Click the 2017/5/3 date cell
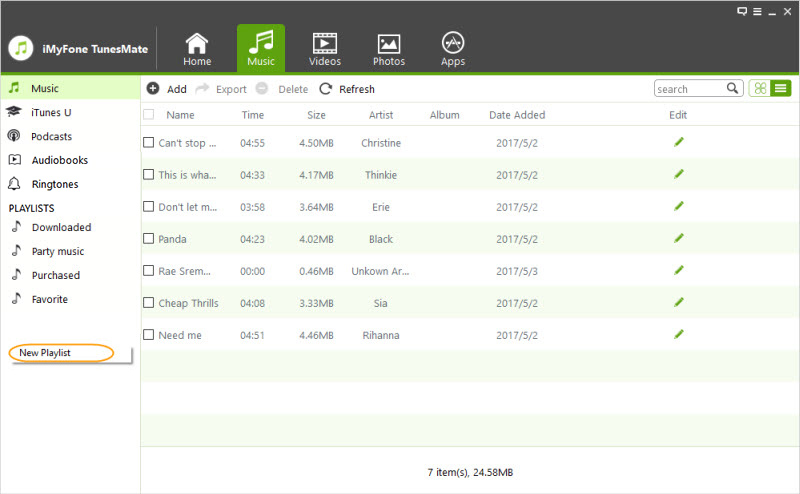This screenshot has width=800, height=494. pos(517,271)
